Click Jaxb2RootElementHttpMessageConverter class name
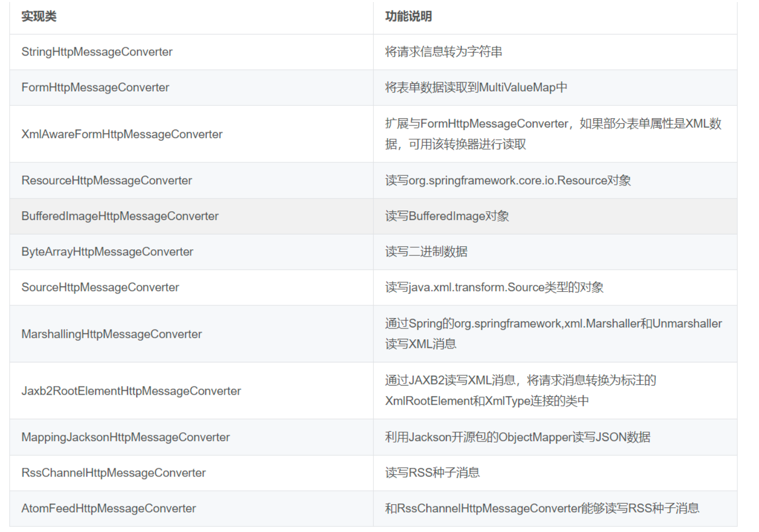The height and width of the screenshot is (532, 759). coord(131,391)
